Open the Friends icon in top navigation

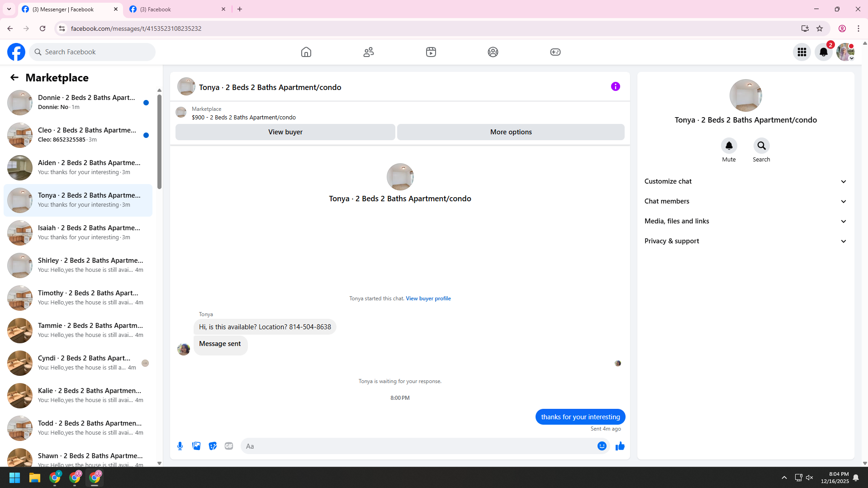(x=369, y=52)
